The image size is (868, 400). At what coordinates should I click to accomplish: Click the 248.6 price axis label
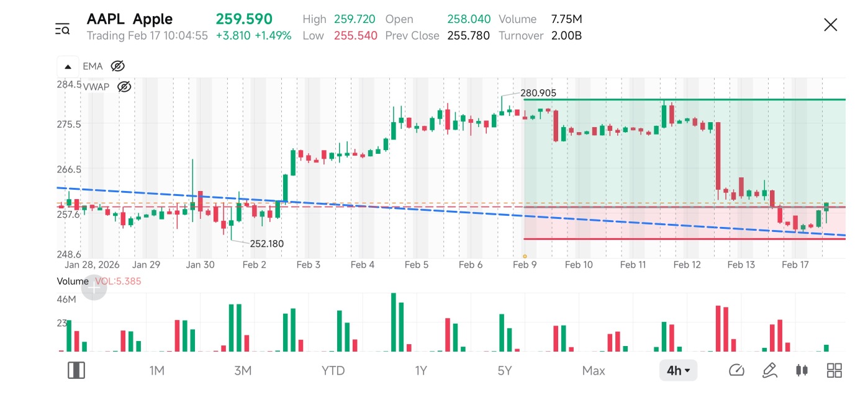69,254
